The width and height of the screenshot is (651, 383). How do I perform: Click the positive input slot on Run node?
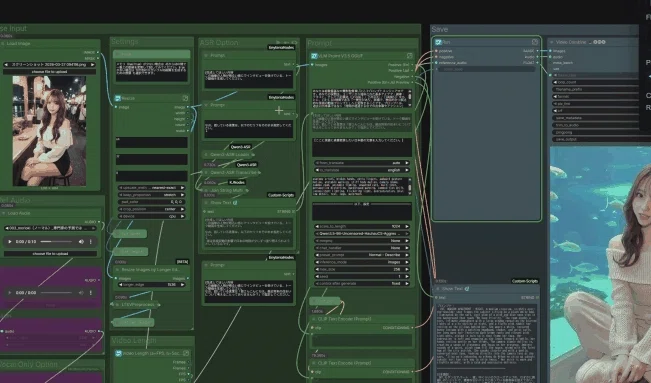[436, 51]
